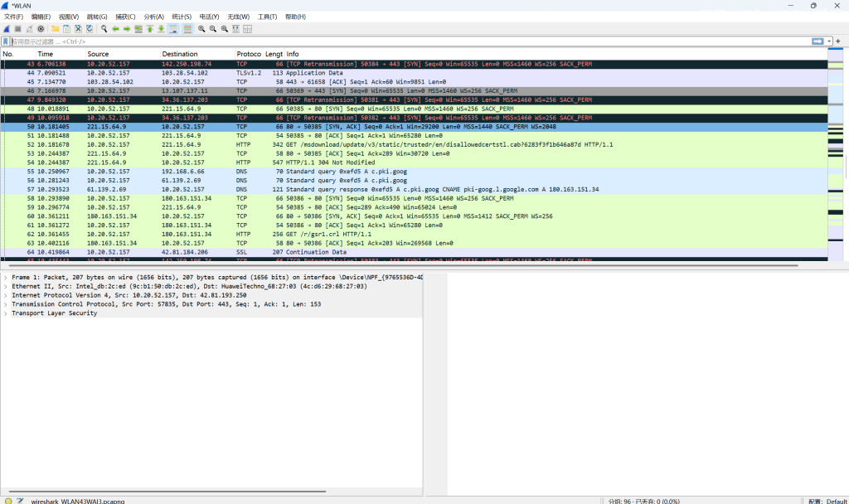This screenshot has width=849, height=504.
Task: Toggle packet list colorization
Action: pos(187,29)
